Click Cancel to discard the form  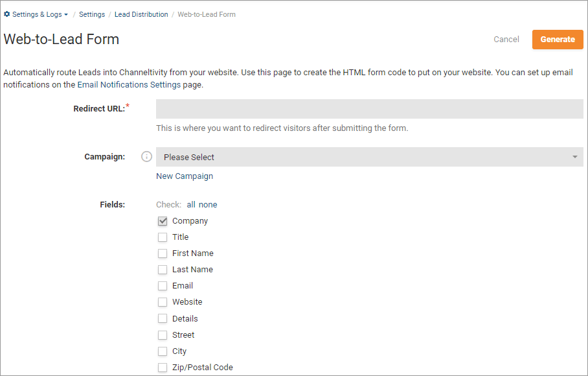click(x=506, y=39)
